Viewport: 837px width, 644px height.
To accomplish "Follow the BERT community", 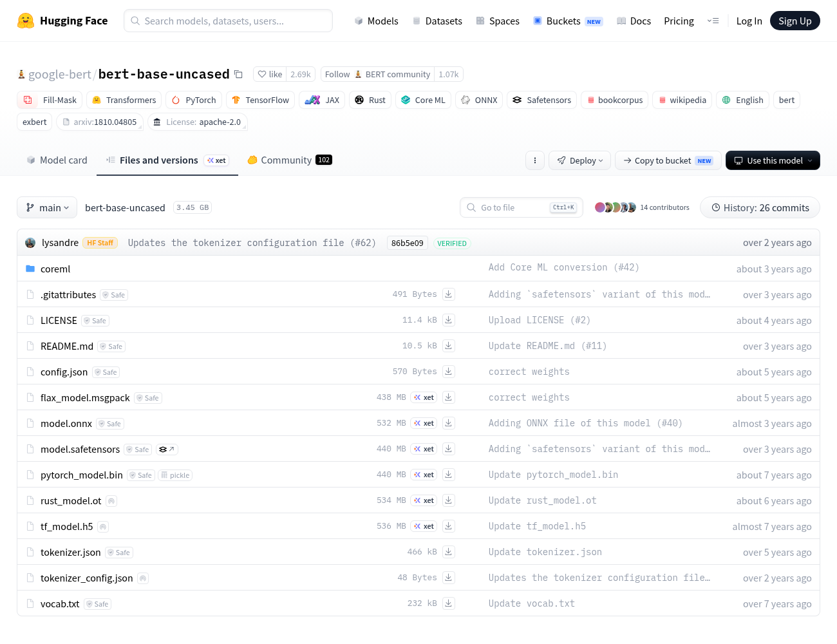I will 377,74.
